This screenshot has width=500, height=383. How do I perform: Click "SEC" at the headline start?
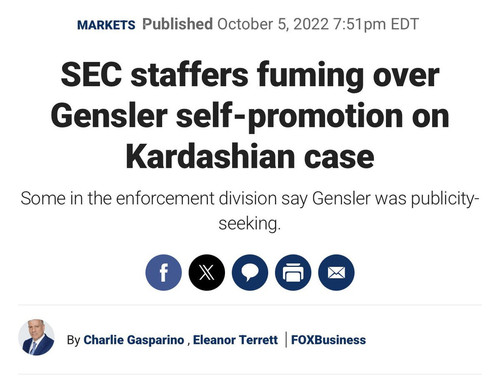click(x=91, y=75)
